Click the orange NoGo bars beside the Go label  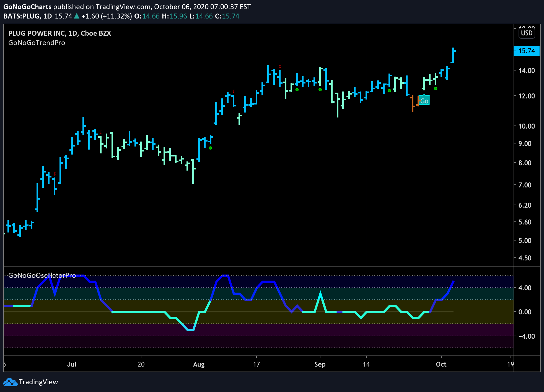415,103
